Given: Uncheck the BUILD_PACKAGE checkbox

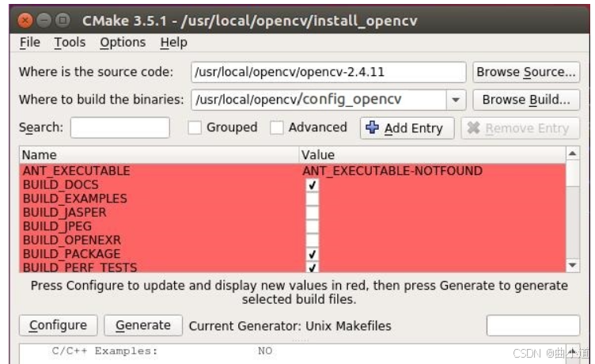Looking at the screenshot, I should (x=313, y=254).
